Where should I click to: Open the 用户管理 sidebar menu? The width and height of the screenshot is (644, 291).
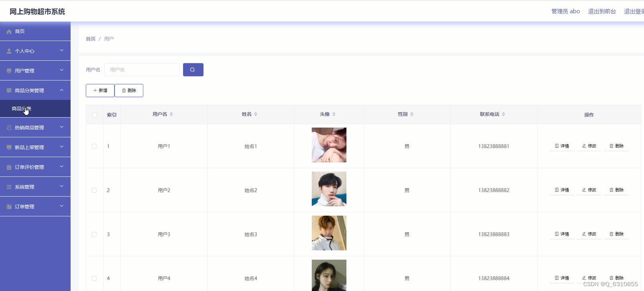coord(35,71)
